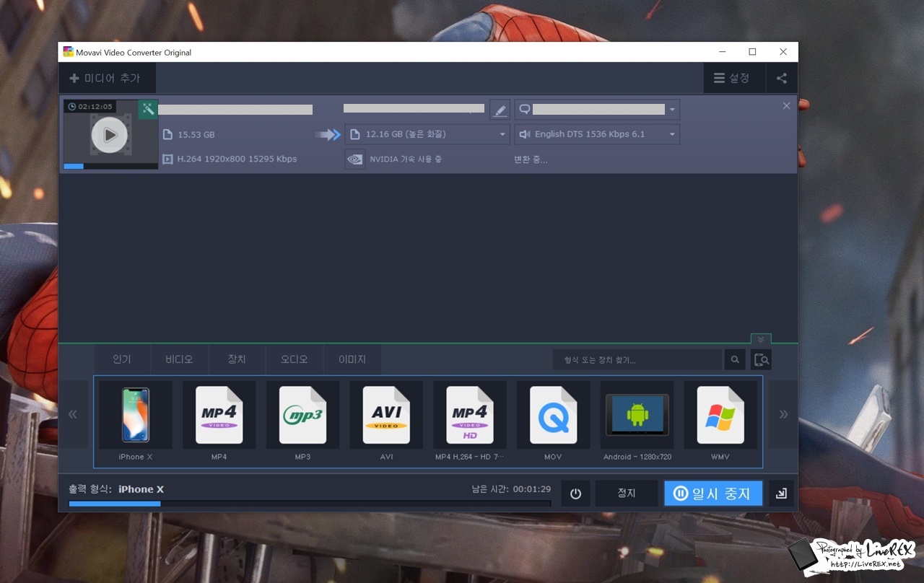Collapse the format panel with chevron handle
The image size is (924, 583).
pos(761,339)
